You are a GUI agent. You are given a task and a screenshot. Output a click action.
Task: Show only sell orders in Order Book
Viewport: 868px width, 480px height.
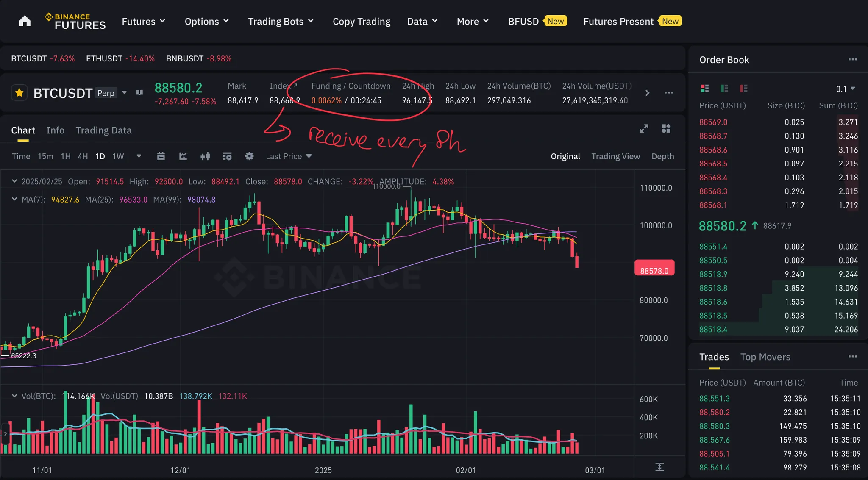[x=743, y=89]
